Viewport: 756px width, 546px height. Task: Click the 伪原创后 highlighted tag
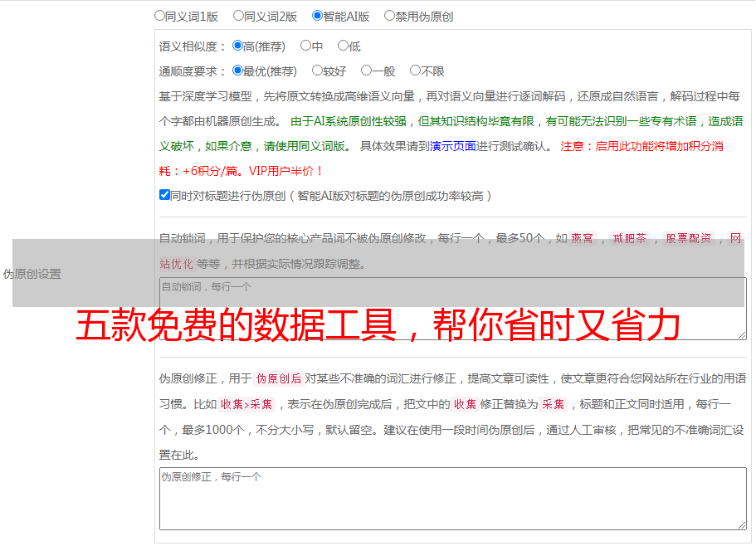279,378
